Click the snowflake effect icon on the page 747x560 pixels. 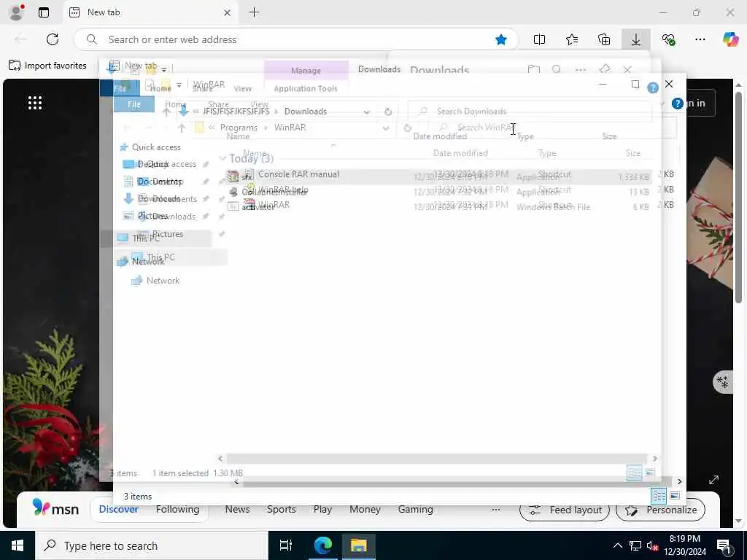click(x=723, y=382)
